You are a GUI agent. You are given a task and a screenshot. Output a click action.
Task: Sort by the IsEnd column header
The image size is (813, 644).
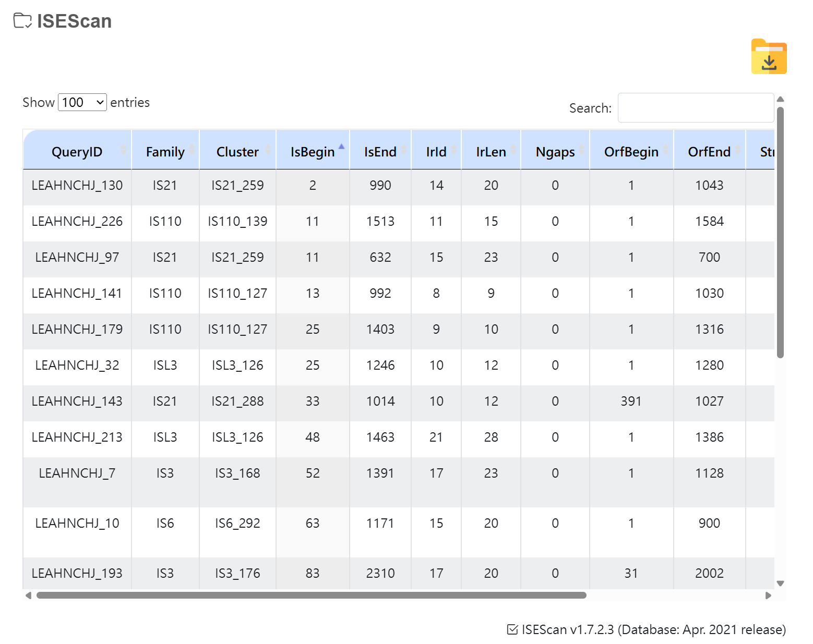click(380, 152)
